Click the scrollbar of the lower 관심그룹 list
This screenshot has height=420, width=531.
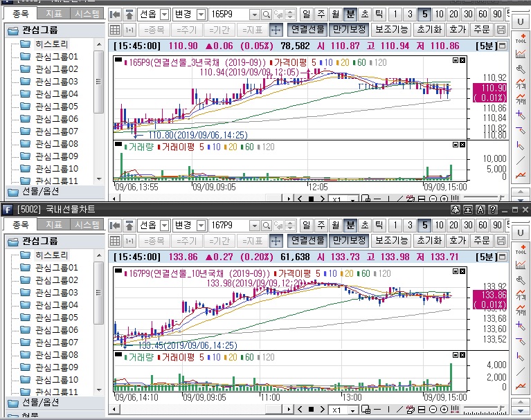click(x=99, y=311)
